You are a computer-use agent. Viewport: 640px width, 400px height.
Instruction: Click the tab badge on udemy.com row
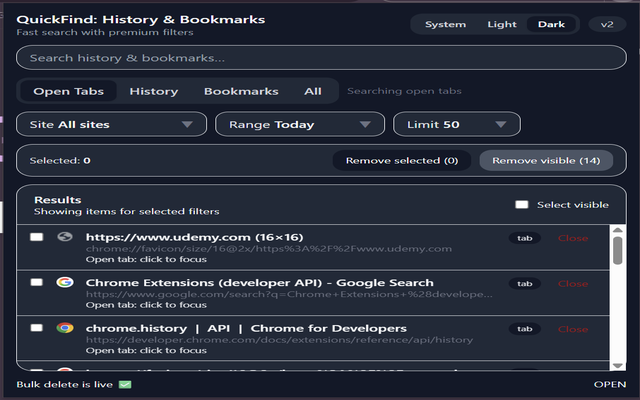524,238
